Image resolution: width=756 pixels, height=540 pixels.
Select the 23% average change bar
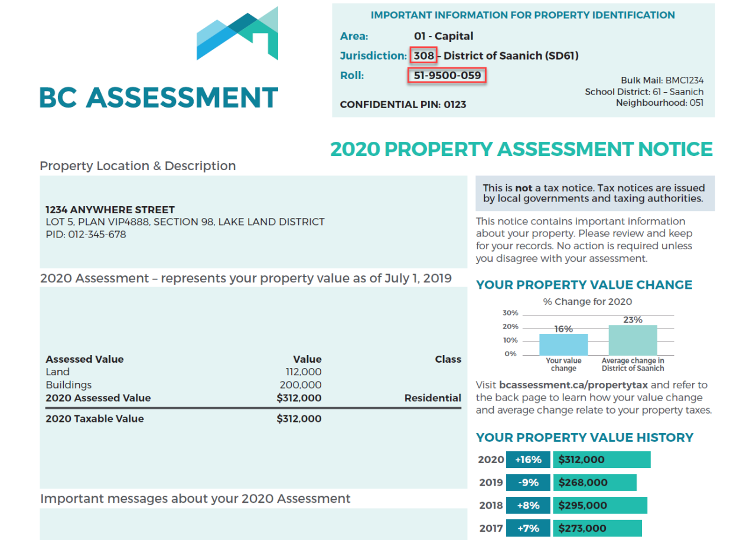[633, 339]
